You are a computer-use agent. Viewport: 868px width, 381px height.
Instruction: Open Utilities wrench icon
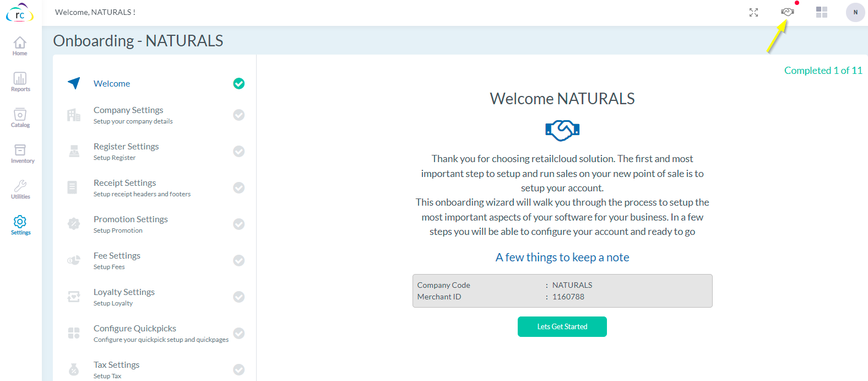coord(20,189)
